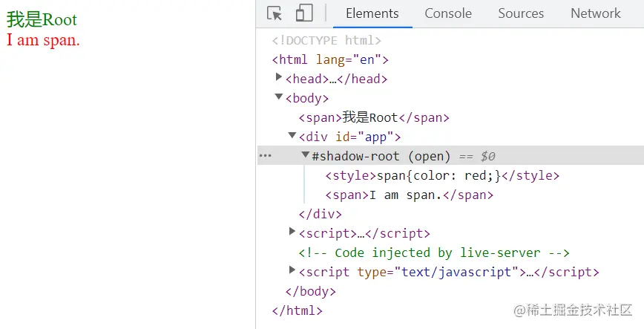Select the collapsed <script>…</script> node
This screenshot has width=644, height=329.
[x=364, y=234]
